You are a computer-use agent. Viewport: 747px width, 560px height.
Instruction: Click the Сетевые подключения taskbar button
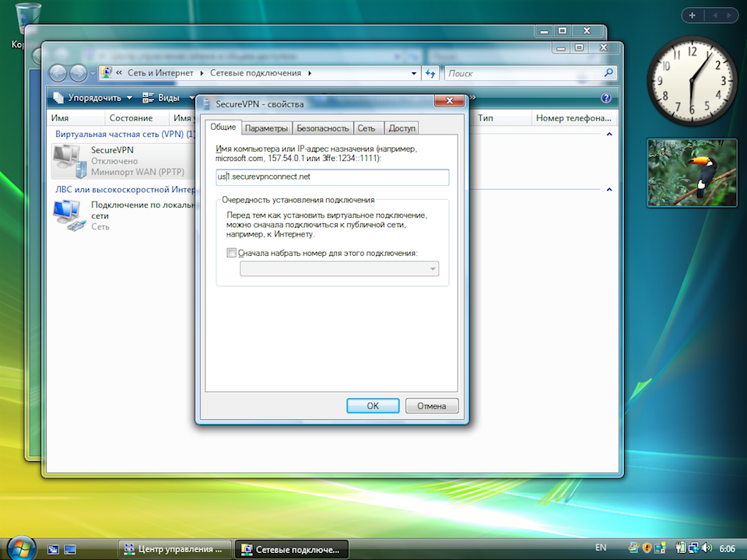point(292,549)
